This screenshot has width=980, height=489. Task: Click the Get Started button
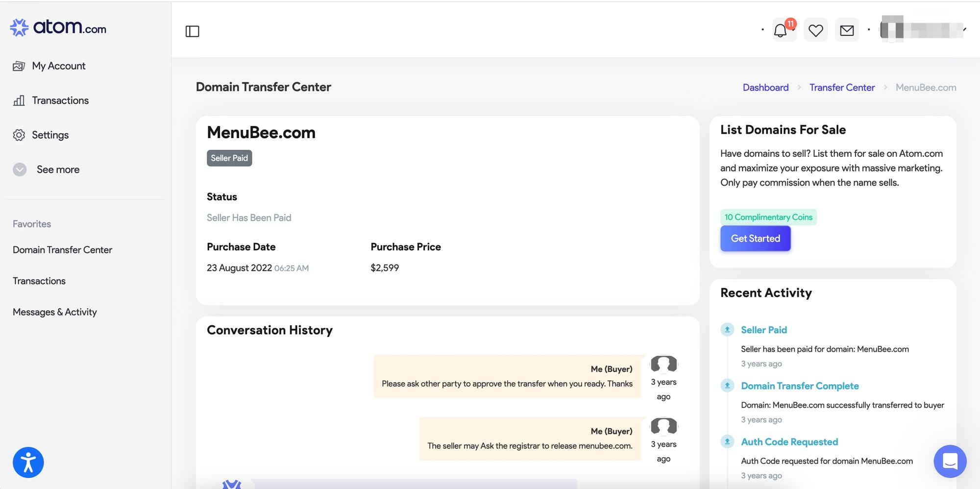pos(756,239)
